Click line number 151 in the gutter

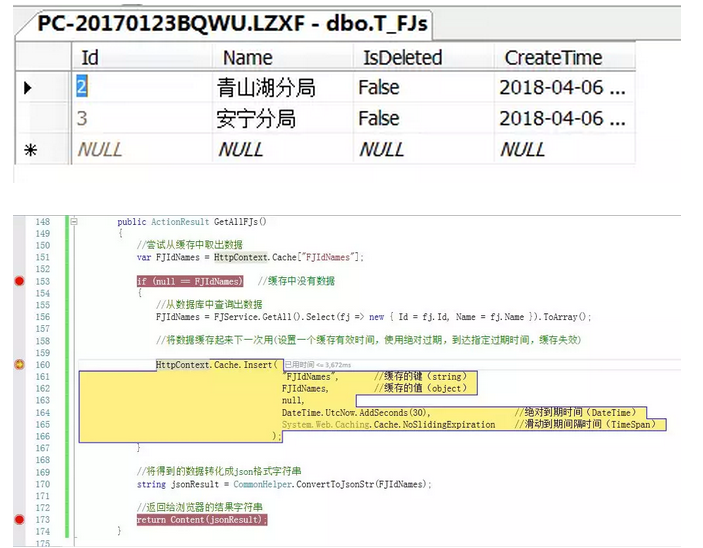pos(43,257)
